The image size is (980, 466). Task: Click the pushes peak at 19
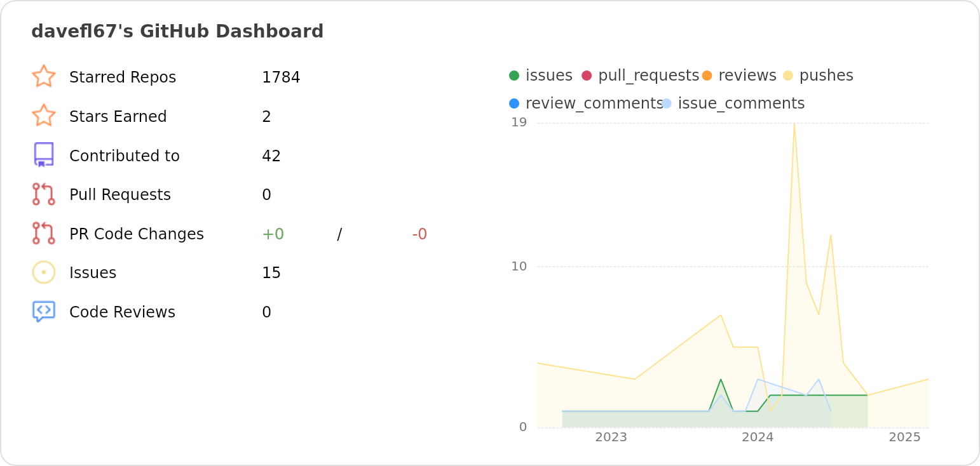point(794,124)
